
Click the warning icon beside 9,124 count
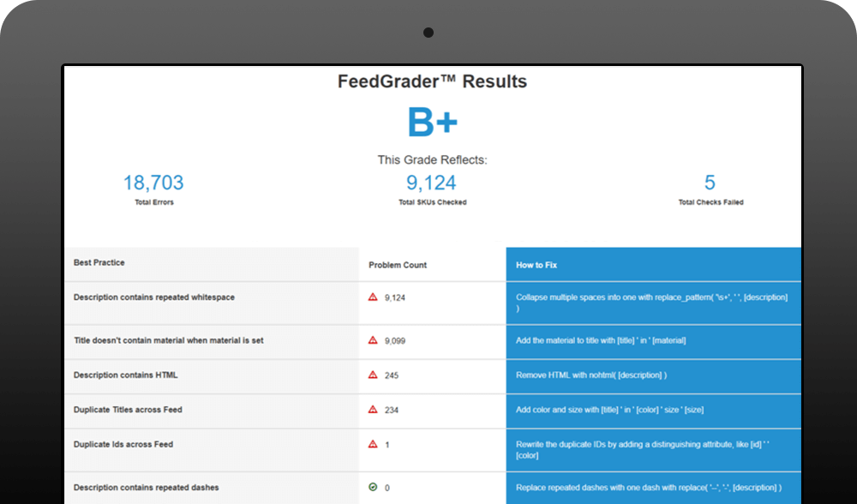pyautogui.click(x=371, y=297)
